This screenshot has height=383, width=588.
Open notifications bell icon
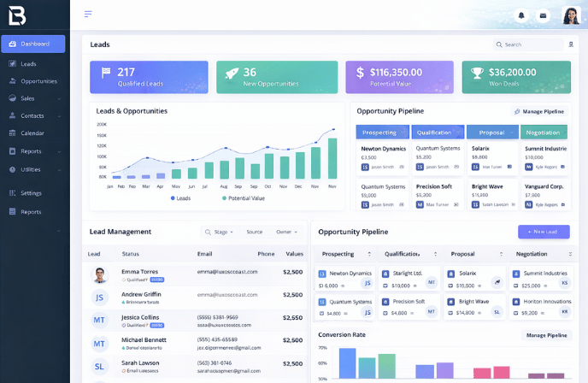[521, 15]
